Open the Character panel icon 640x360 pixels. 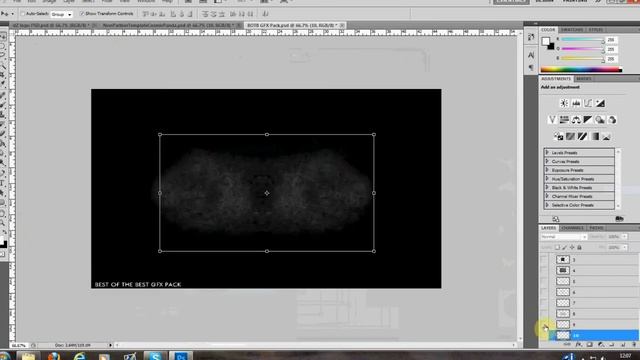click(531, 55)
